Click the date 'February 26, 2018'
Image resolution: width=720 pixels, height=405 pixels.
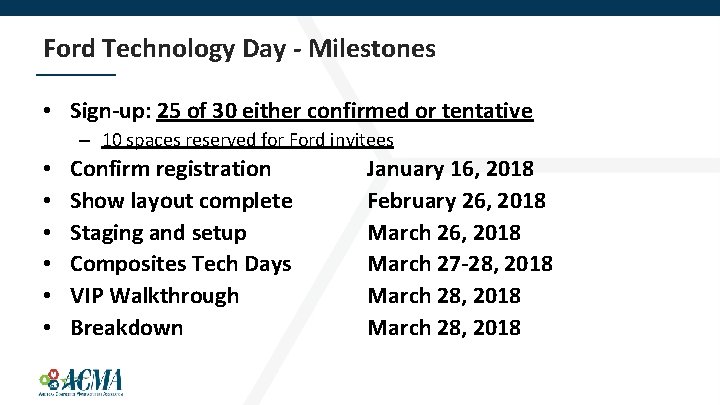[456, 201]
